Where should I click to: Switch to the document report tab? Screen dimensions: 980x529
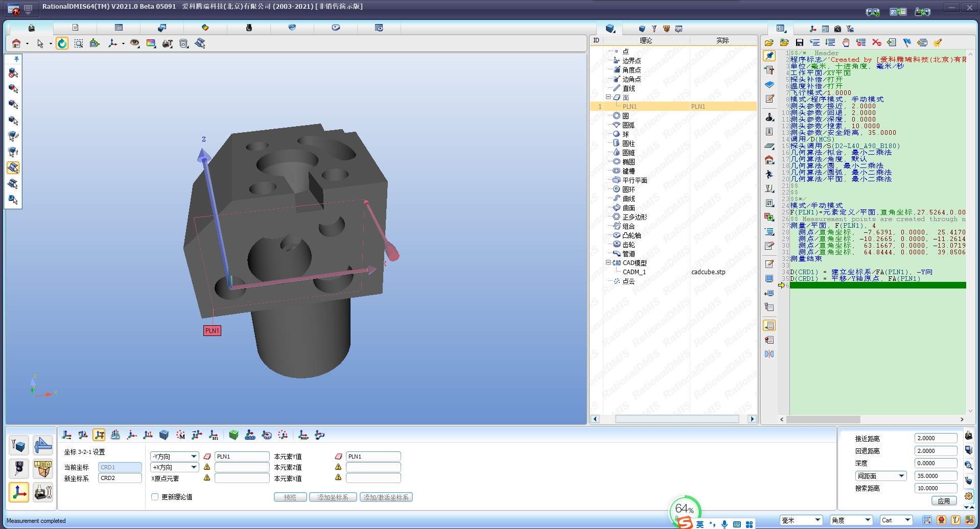click(x=75, y=28)
